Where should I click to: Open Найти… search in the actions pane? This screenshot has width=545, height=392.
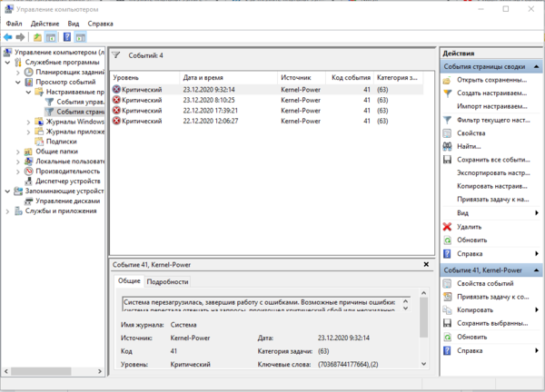click(x=469, y=145)
